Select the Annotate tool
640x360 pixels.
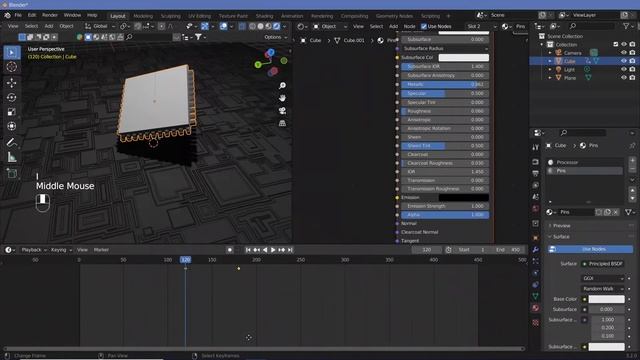(x=11, y=142)
